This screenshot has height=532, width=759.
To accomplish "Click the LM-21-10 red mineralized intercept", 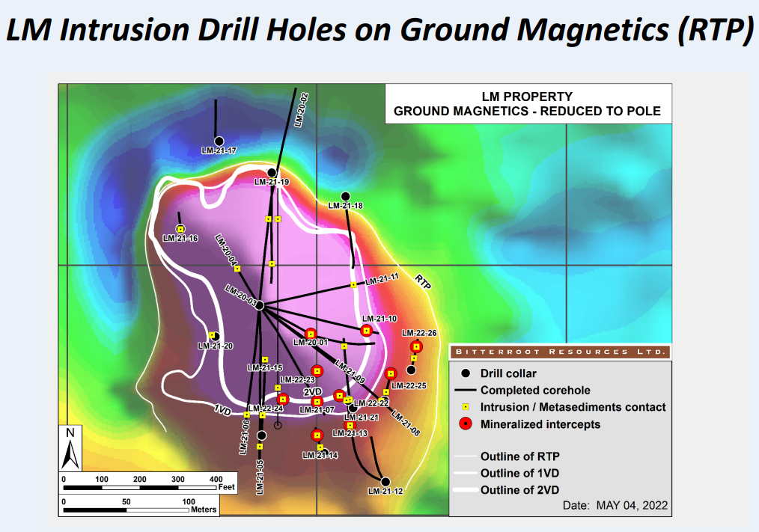I will 367,331.
